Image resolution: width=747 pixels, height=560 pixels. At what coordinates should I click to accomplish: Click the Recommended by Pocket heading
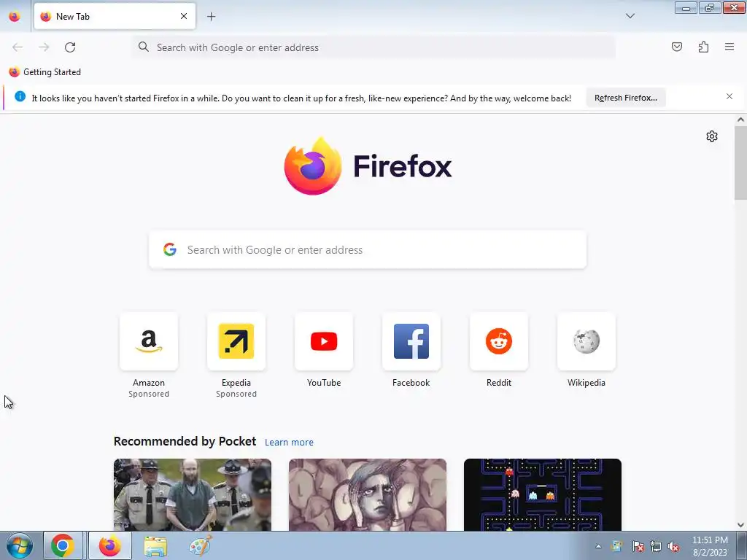[185, 441]
